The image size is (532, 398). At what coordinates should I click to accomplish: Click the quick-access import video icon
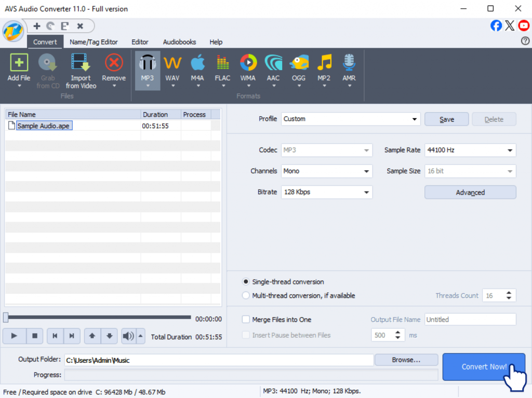pos(65,26)
